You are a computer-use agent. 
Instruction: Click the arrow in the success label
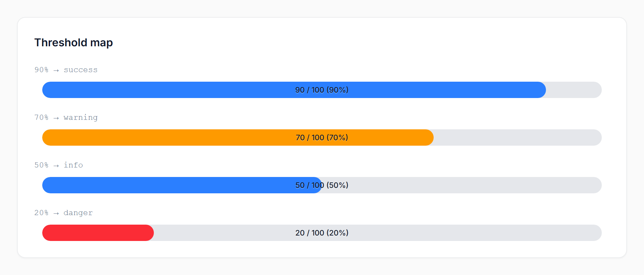click(x=56, y=70)
